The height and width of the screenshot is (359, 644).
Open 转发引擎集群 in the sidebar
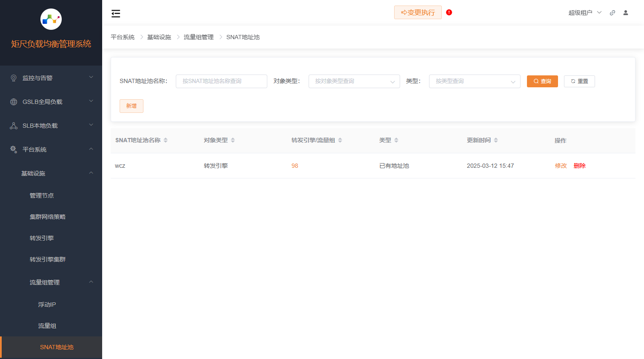tap(48, 259)
